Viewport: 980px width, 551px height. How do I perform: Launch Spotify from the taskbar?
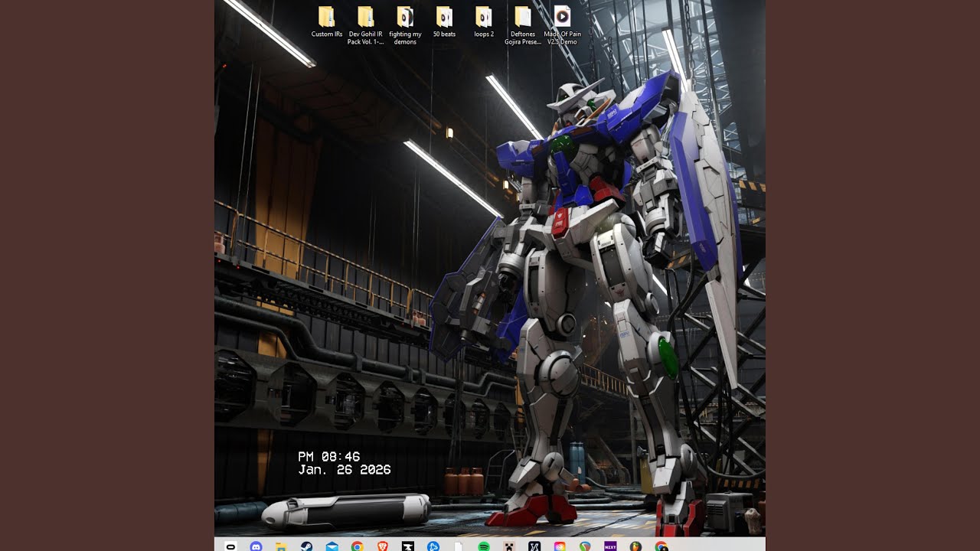coord(484,546)
